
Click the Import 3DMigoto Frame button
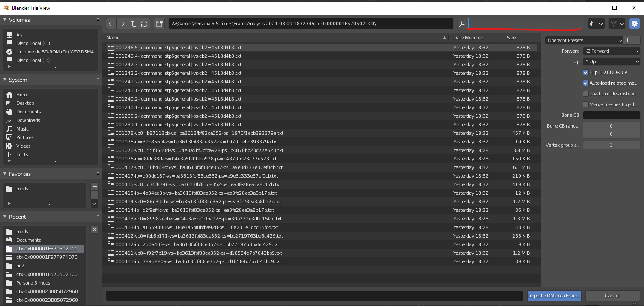(x=555, y=296)
